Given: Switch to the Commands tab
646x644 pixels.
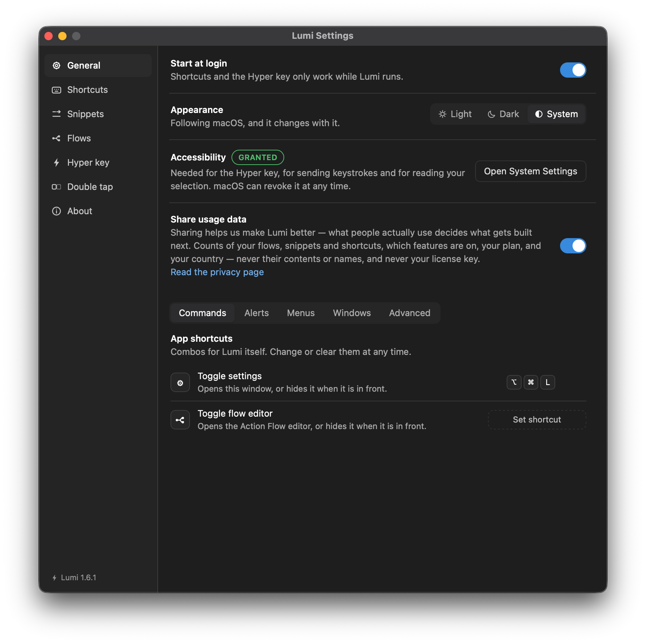Looking at the screenshot, I should pyautogui.click(x=202, y=313).
